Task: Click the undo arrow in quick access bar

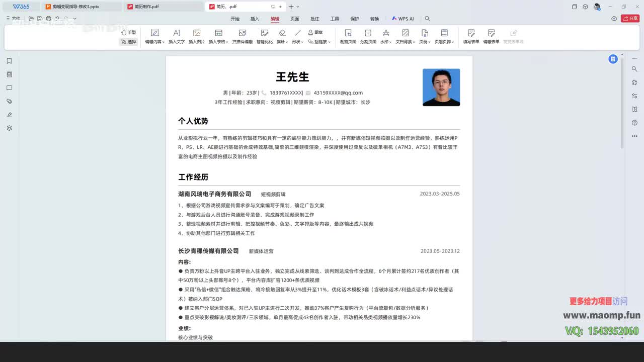Action: (x=57, y=19)
